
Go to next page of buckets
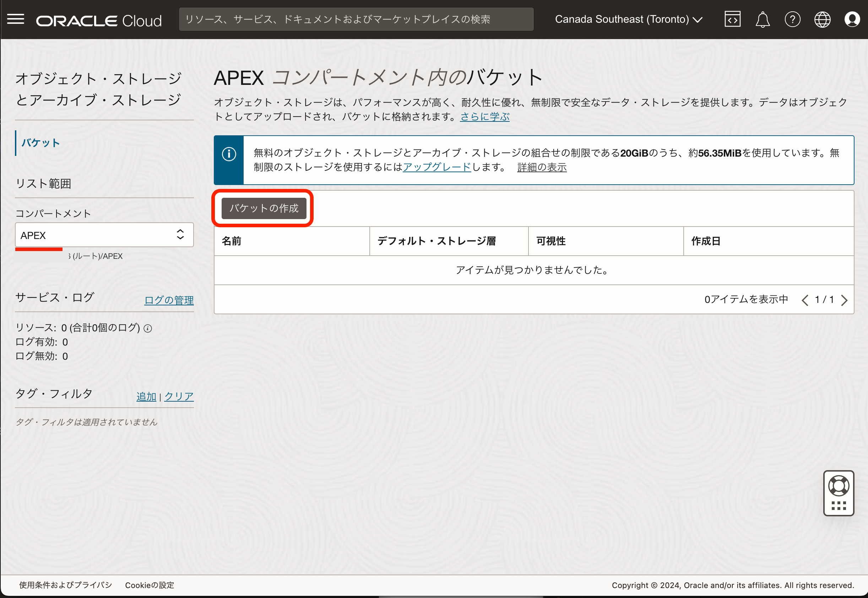pyautogui.click(x=845, y=300)
